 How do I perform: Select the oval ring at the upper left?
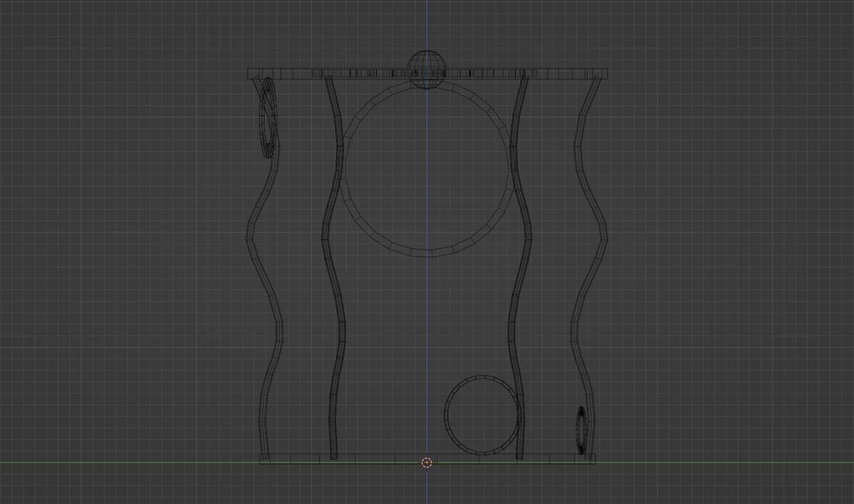click(268, 118)
